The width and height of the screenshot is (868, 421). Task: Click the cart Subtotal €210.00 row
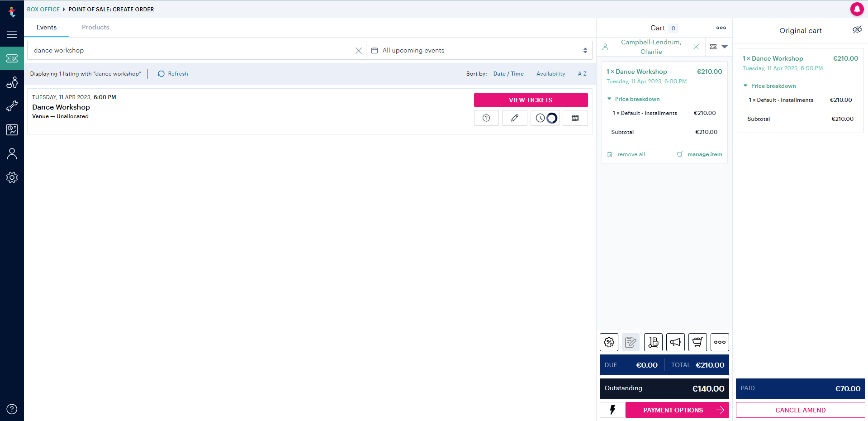664,132
